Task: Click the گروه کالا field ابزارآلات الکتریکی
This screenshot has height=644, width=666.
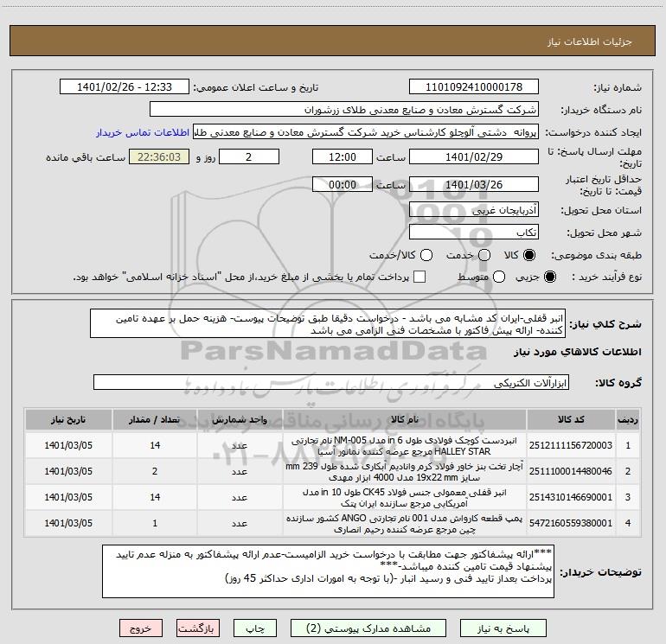Action: click(331, 382)
